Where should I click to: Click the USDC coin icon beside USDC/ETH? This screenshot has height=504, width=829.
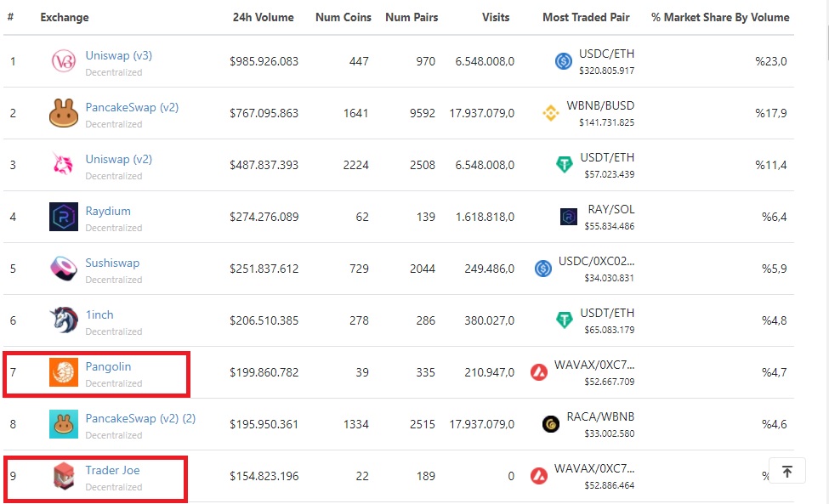tap(564, 61)
